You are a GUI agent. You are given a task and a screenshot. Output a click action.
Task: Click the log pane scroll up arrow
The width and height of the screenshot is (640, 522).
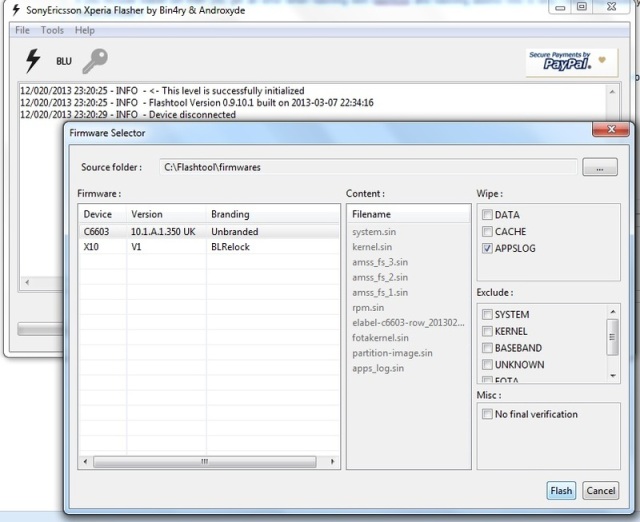tap(612, 92)
